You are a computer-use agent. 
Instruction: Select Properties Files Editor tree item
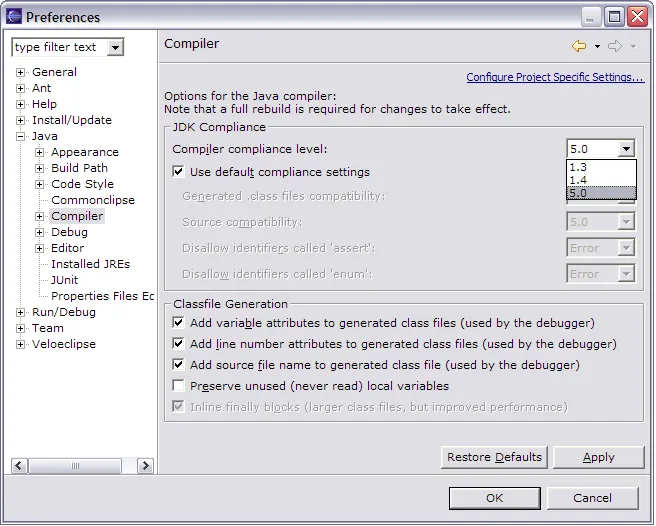[x=102, y=296]
